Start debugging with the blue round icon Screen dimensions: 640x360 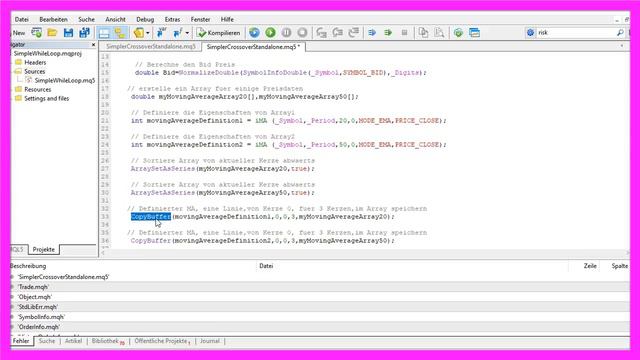254,33
